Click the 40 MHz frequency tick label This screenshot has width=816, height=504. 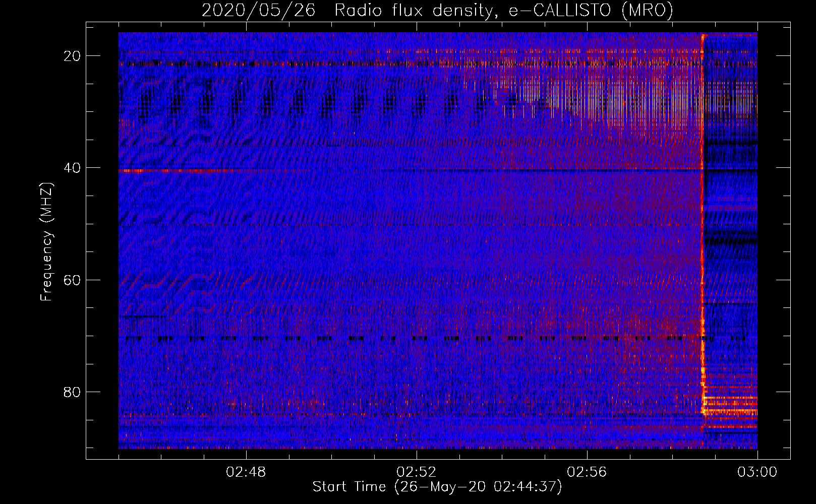(73, 168)
